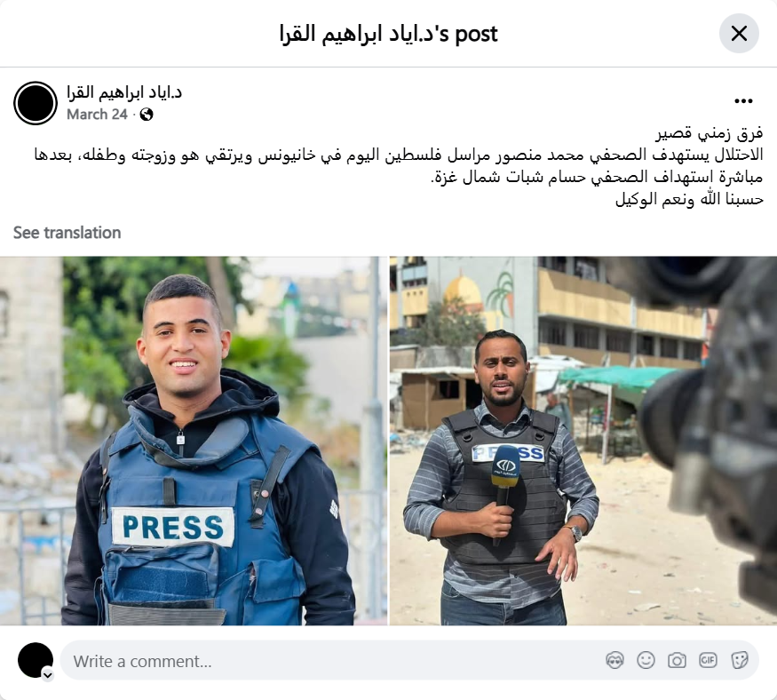777x700 pixels.
Task: Expand the commenter profile switcher arrow
Action: [x=48, y=675]
